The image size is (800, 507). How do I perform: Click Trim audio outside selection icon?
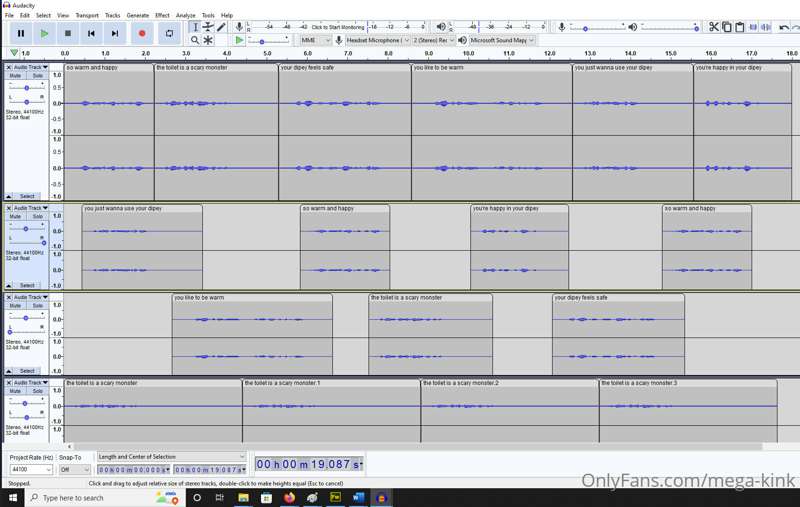click(753, 27)
